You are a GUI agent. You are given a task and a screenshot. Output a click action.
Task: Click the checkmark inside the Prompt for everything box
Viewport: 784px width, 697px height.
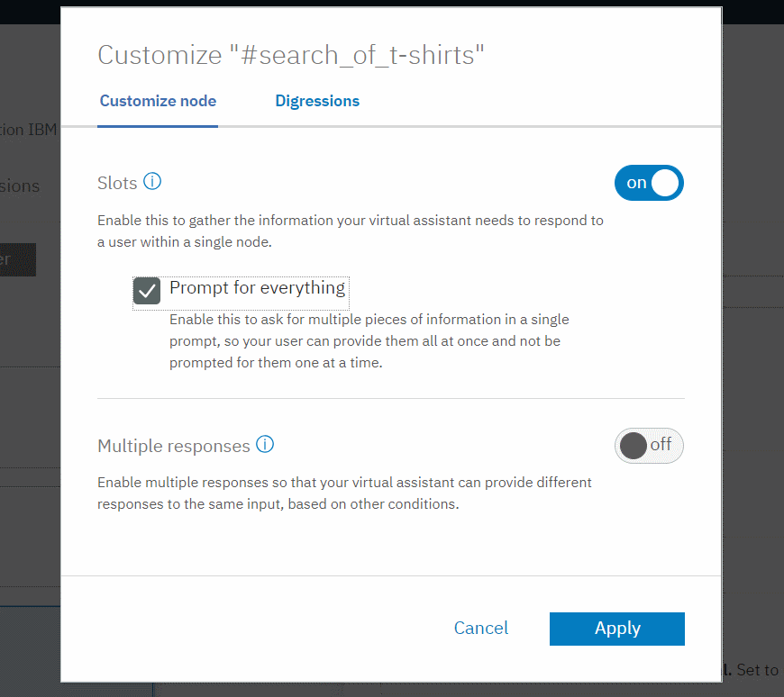(x=146, y=291)
